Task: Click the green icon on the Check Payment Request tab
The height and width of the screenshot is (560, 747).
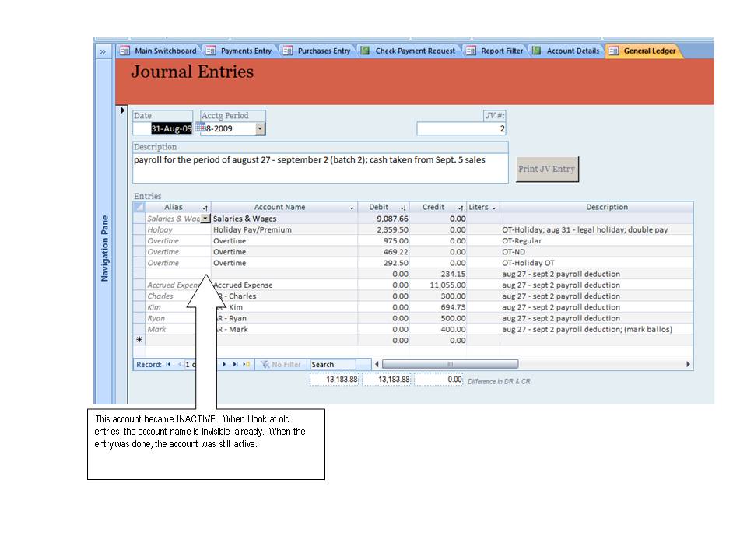Action: (366, 51)
